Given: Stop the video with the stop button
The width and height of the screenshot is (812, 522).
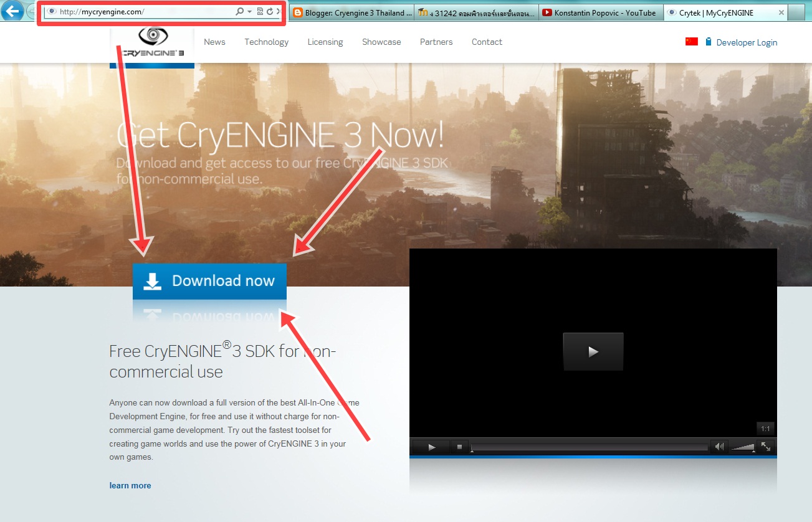Looking at the screenshot, I should click(x=459, y=447).
